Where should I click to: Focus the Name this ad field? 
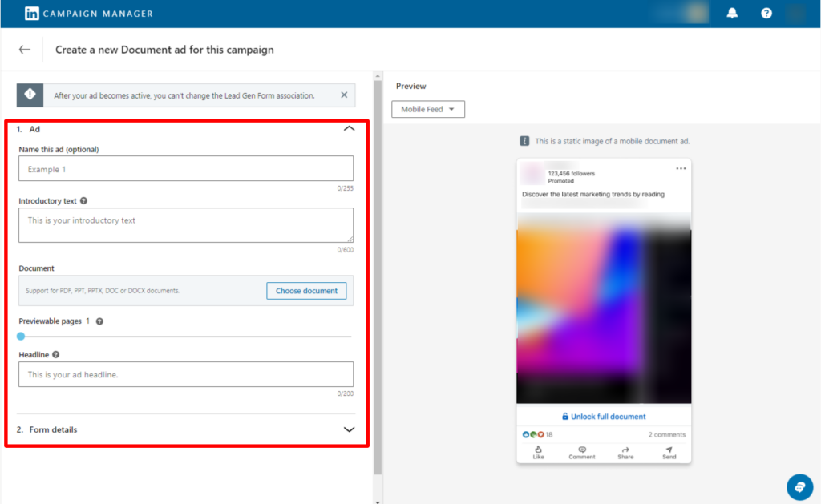click(x=186, y=169)
